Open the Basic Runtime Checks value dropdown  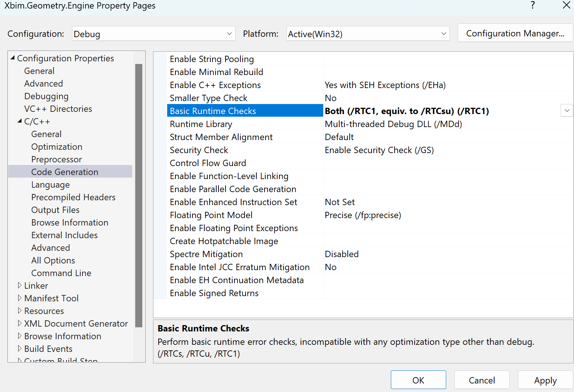567,110
